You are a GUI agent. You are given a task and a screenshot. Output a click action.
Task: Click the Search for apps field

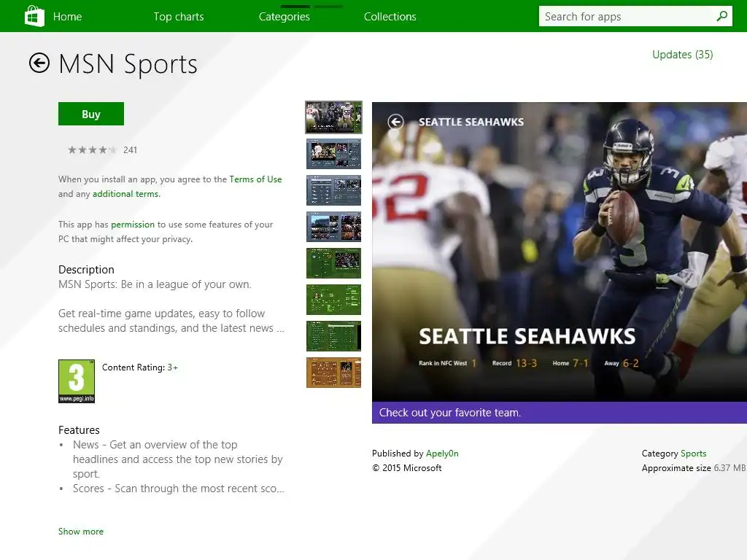[635, 16]
